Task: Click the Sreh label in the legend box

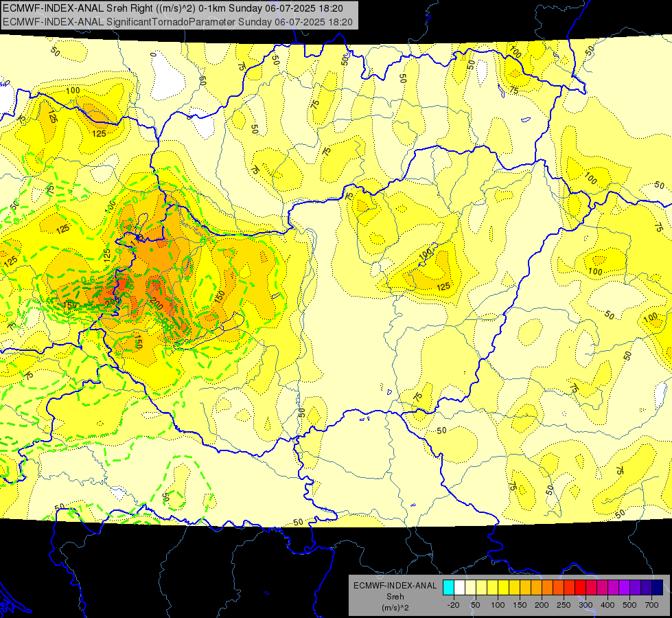Action: tap(395, 597)
